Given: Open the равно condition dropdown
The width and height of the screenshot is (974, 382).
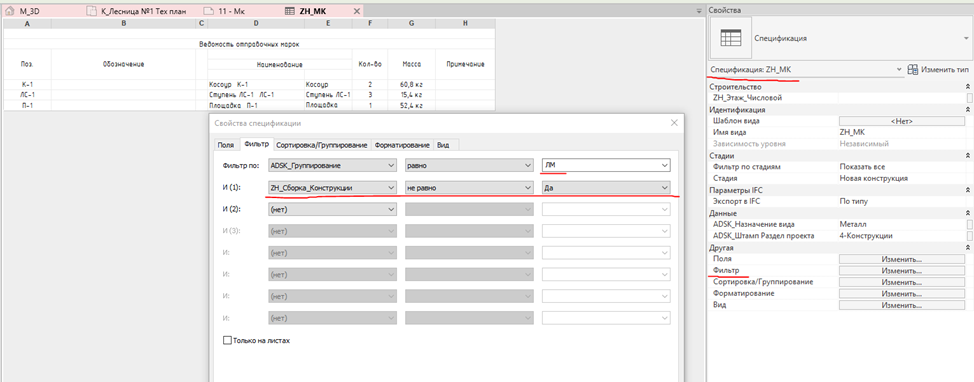Looking at the screenshot, I should (469, 166).
